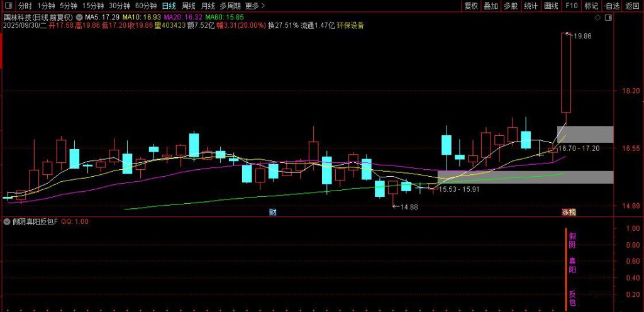Click the 假阴真阳反包F indicator name
The height and width of the screenshot is (312, 644).
(x=35, y=221)
